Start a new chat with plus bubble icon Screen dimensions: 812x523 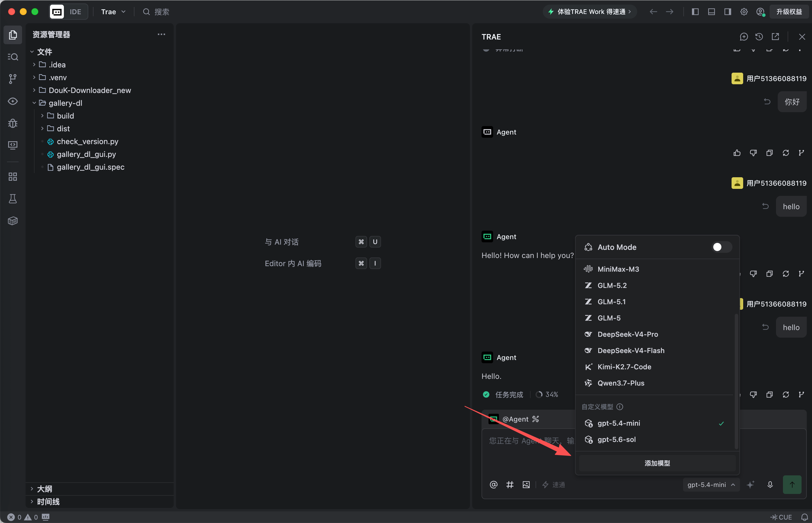(743, 37)
